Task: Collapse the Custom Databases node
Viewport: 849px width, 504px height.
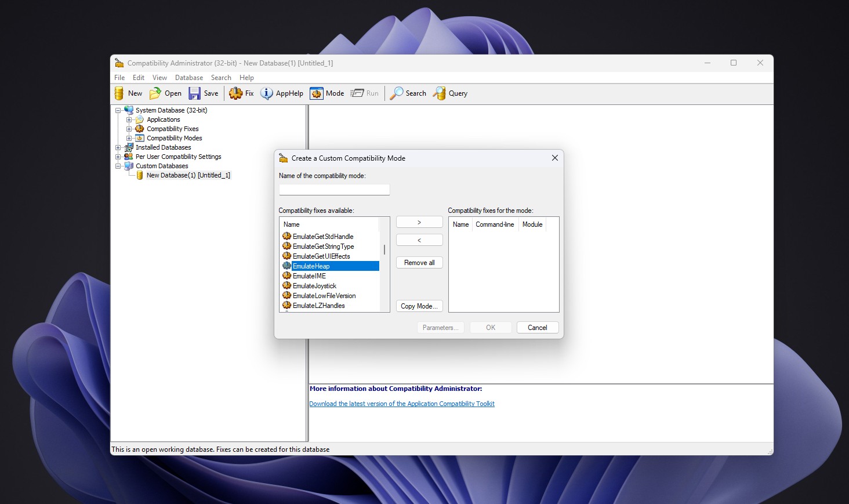Action: click(118, 166)
